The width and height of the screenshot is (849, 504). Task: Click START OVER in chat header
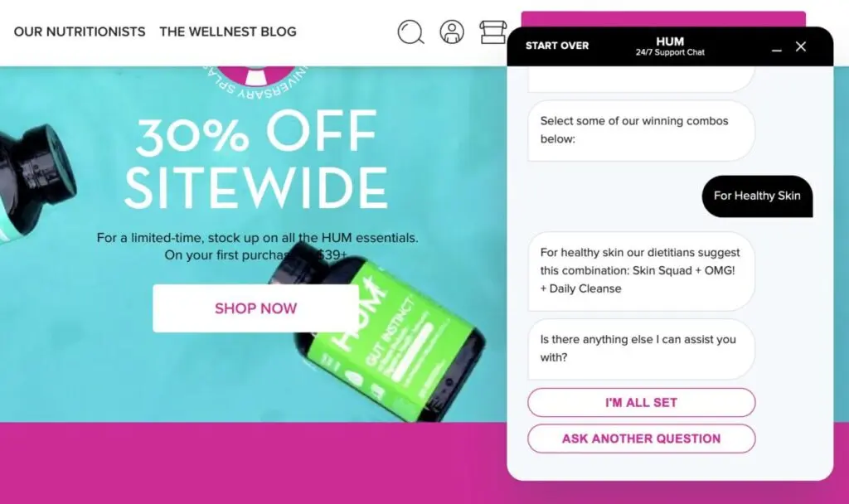coord(556,46)
